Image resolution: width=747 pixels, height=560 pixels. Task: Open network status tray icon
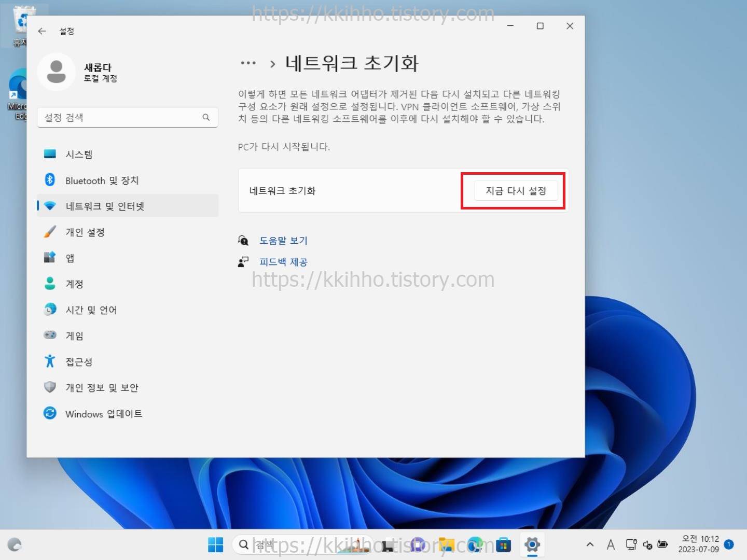(x=631, y=544)
